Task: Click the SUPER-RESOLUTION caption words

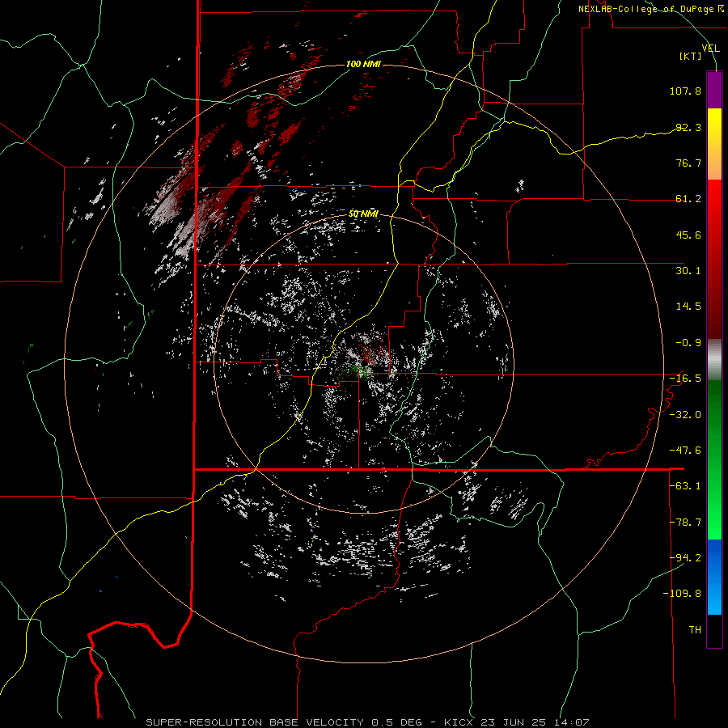Action: 203,722
